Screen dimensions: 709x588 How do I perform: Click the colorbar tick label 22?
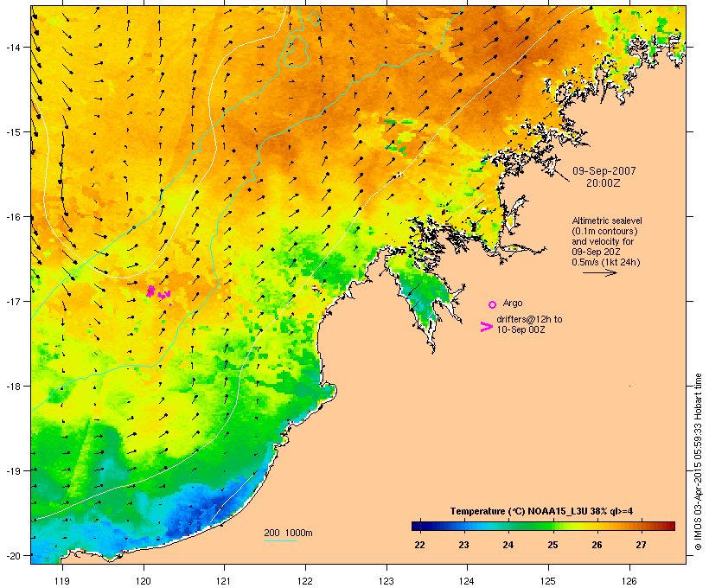[419, 545]
